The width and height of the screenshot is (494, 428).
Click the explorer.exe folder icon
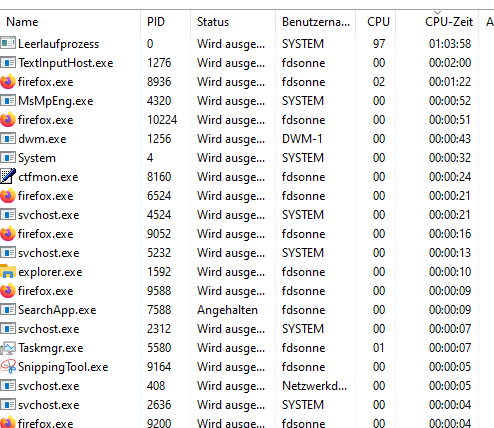pyautogui.click(x=8, y=272)
